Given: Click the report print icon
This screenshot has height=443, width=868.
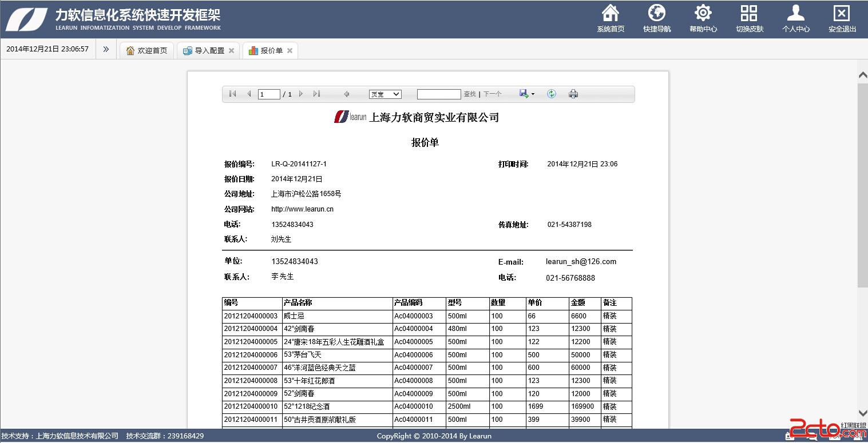Looking at the screenshot, I should tap(573, 94).
